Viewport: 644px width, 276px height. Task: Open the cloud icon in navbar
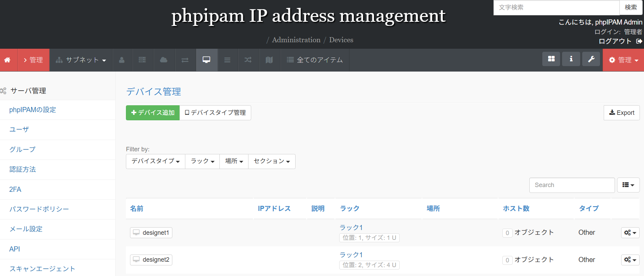(164, 60)
